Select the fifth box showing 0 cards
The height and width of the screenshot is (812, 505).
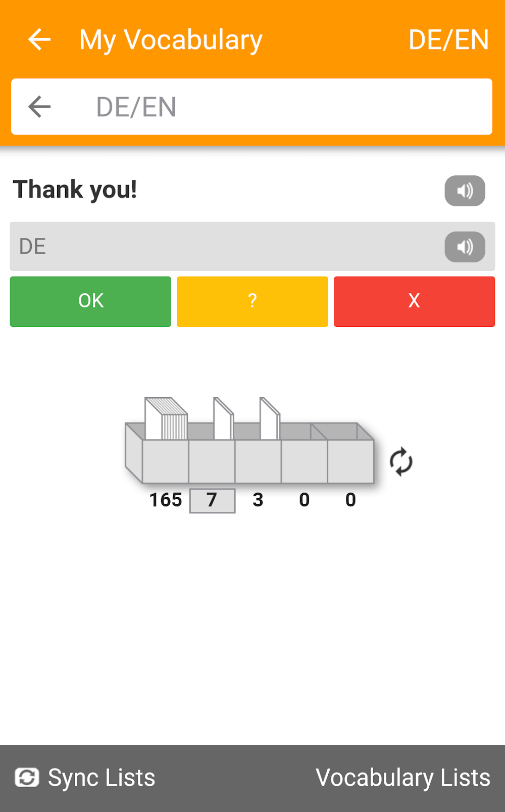[x=350, y=500]
